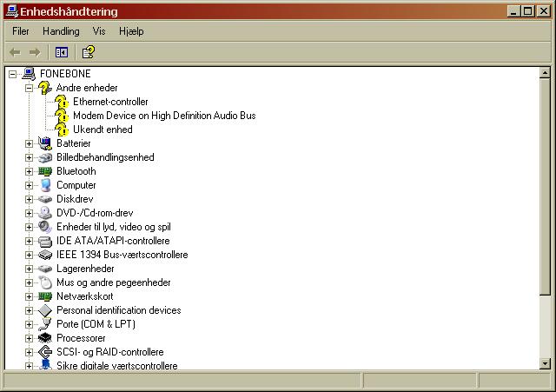Click the Diskdrev drive icon
This screenshot has height=392, width=556.
(x=45, y=199)
